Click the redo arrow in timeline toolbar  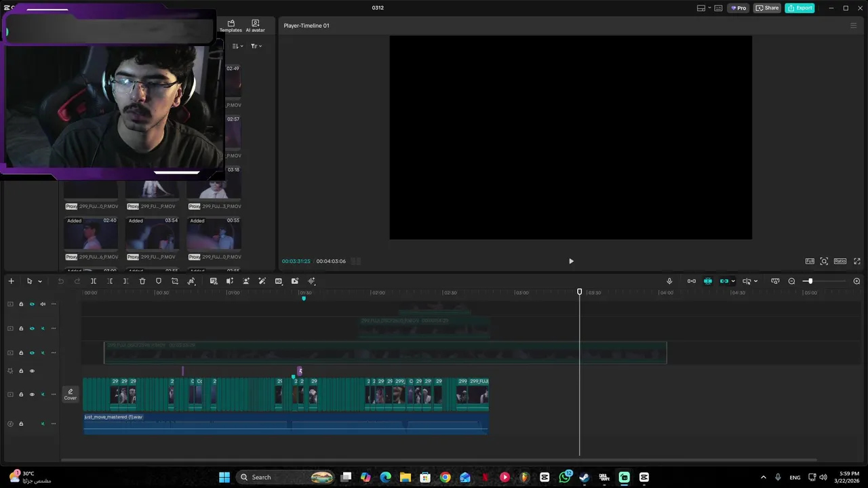[77, 281]
